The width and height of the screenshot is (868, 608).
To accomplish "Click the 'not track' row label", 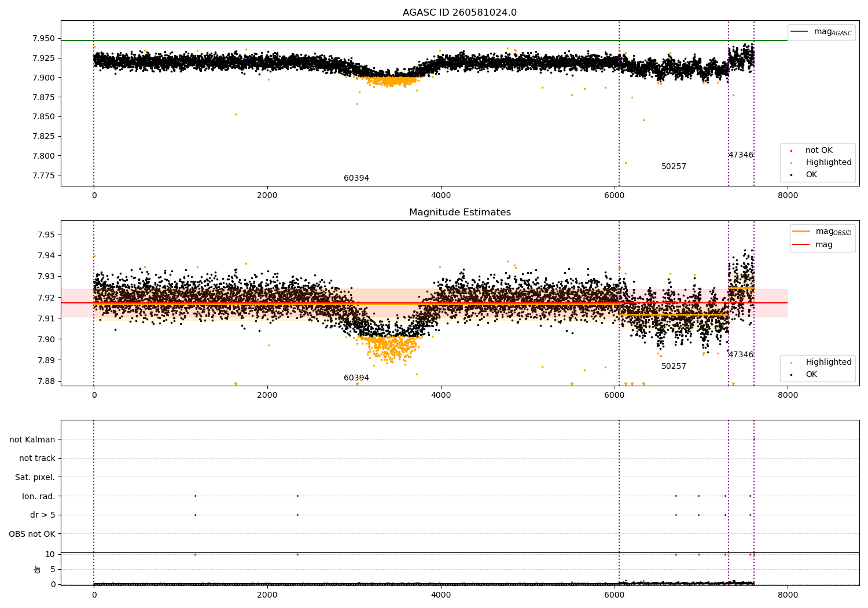I will tap(37, 459).
